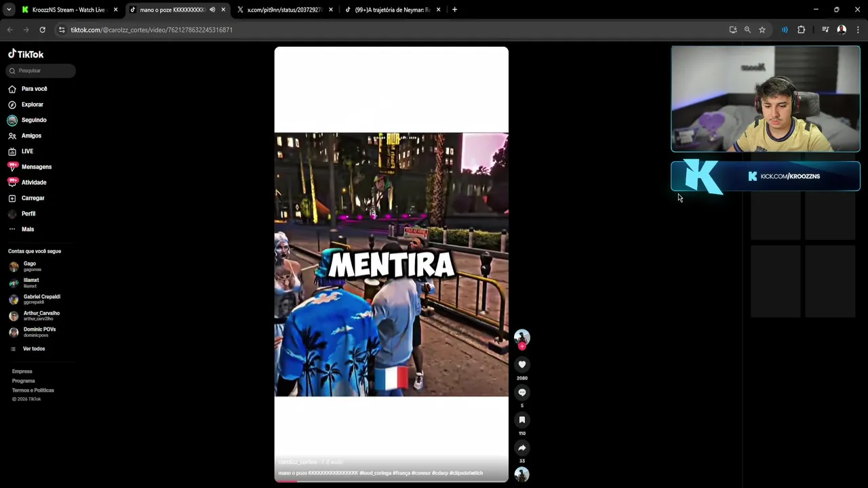The width and height of the screenshot is (868, 488).
Task: Expand Termos e Políticas footer section
Action: (x=33, y=390)
